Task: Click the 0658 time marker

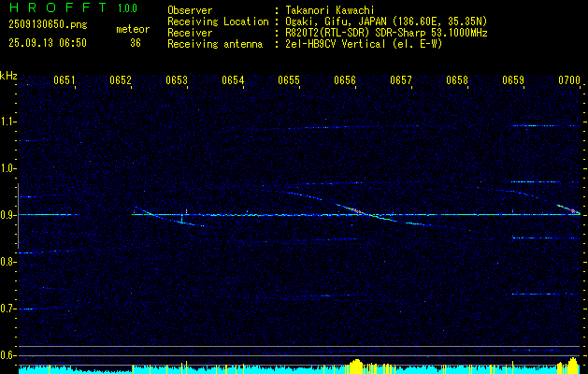Action: (457, 79)
